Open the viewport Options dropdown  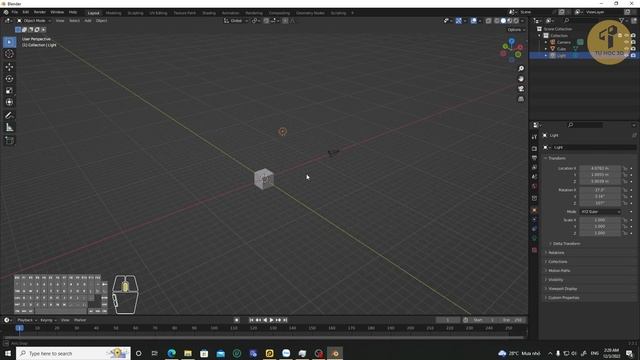pos(516,30)
